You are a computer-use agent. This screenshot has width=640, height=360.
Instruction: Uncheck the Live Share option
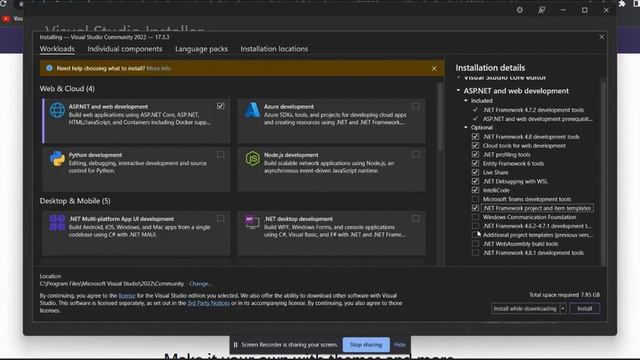(x=475, y=172)
